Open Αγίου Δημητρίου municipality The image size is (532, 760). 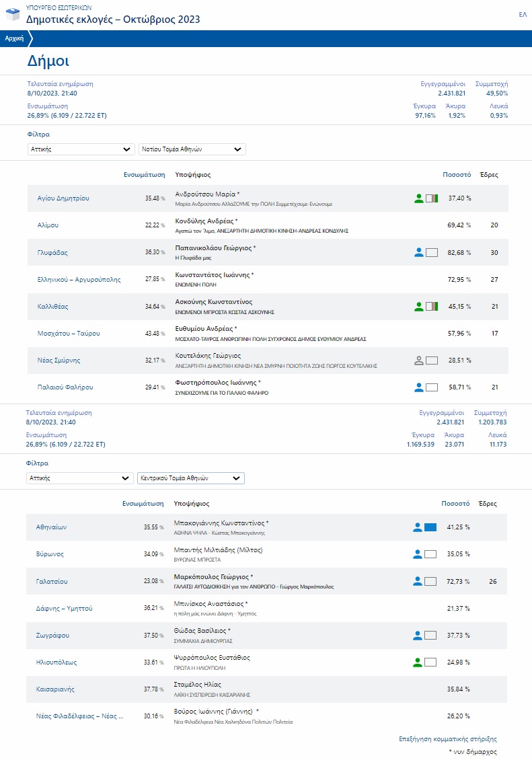coord(63,198)
